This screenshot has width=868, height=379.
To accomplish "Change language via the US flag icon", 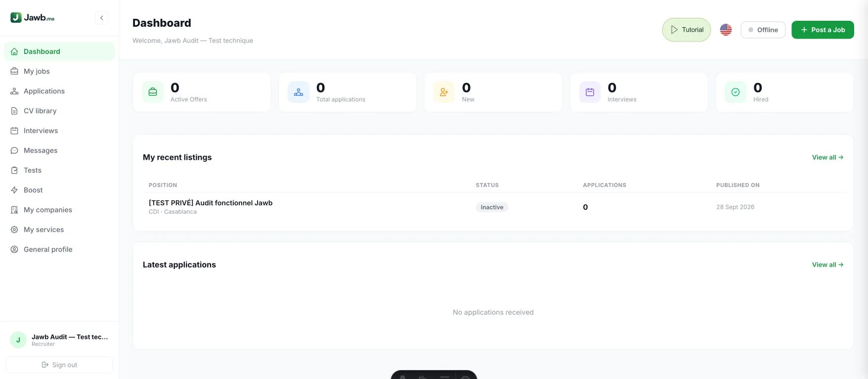I will tap(726, 30).
